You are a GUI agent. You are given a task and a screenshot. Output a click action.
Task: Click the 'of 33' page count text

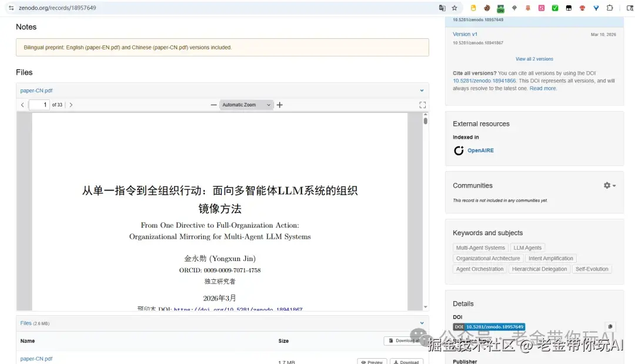(x=57, y=105)
